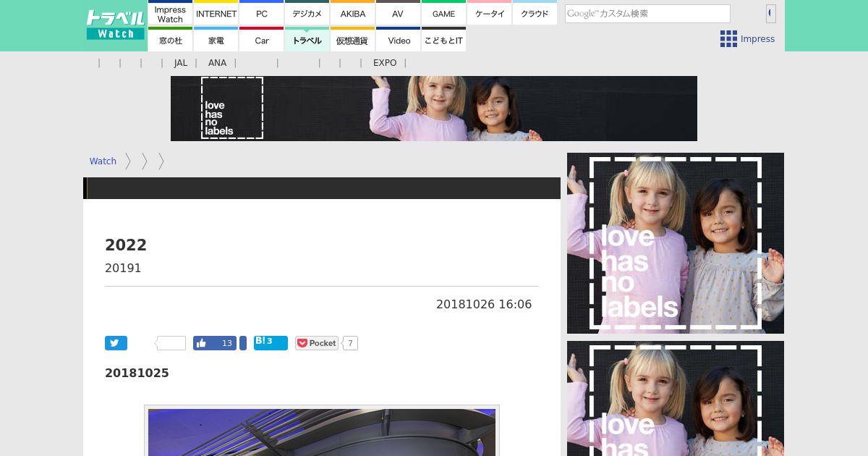The height and width of the screenshot is (456, 868).
Task: Save the article with the Pocket button
Action: (317, 343)
